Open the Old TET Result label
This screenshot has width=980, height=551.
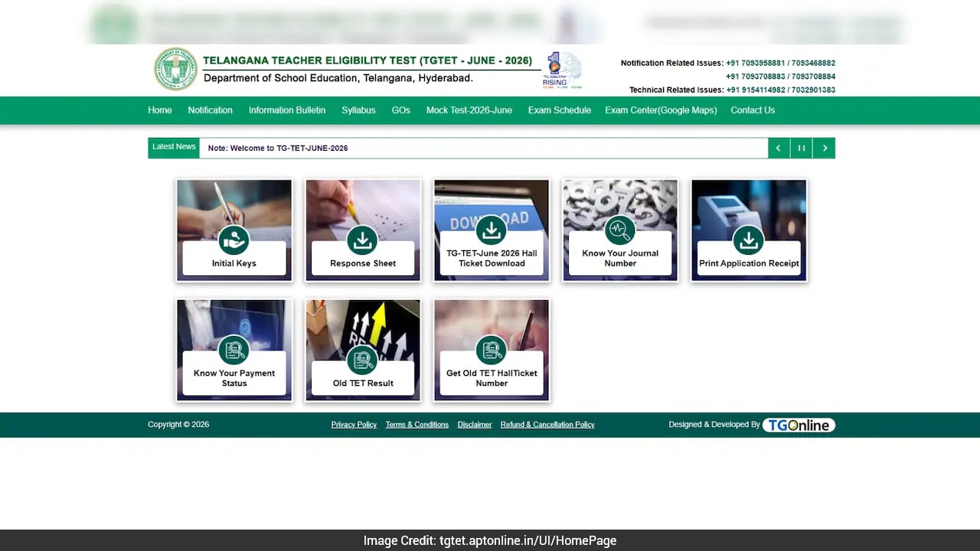click(x=363, y=383)
